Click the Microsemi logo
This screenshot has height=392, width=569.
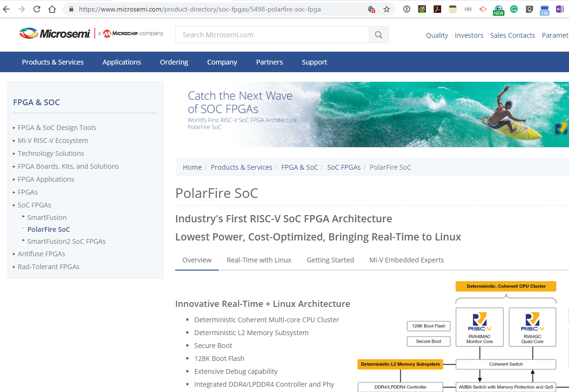coord(55,33)
